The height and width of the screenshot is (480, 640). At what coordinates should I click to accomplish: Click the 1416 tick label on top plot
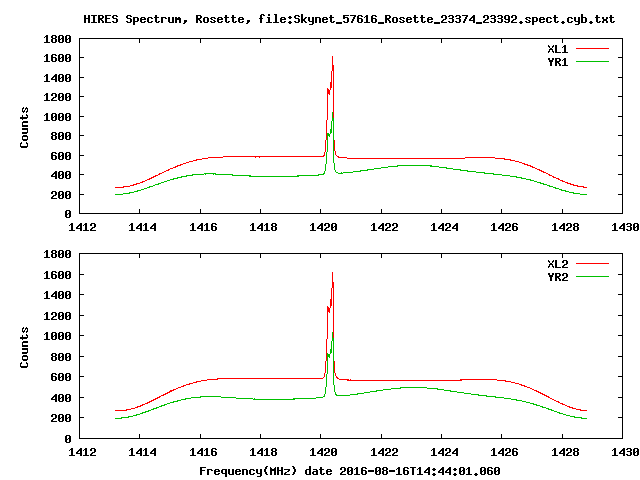pyautogui.click(x=203, y=227)
